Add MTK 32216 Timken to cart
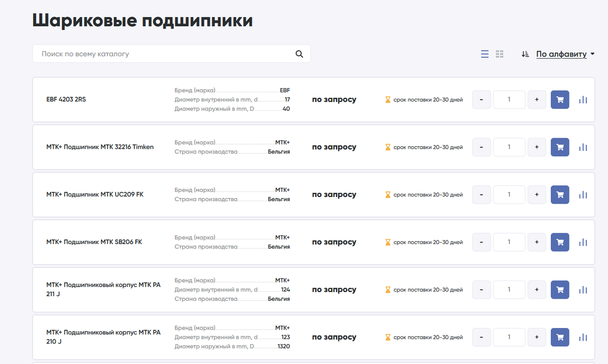The image size is (608, 364). point(560,147)
